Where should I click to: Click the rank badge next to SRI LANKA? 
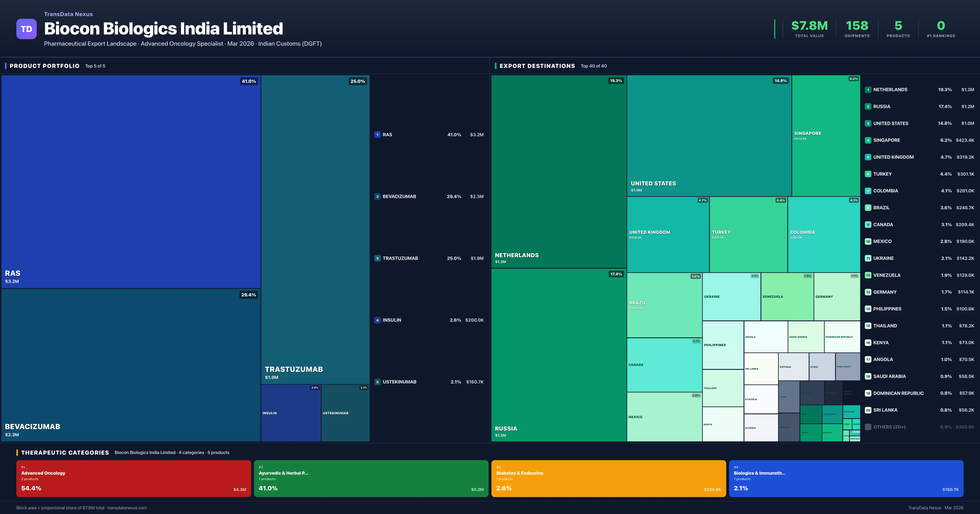point(868,410)
